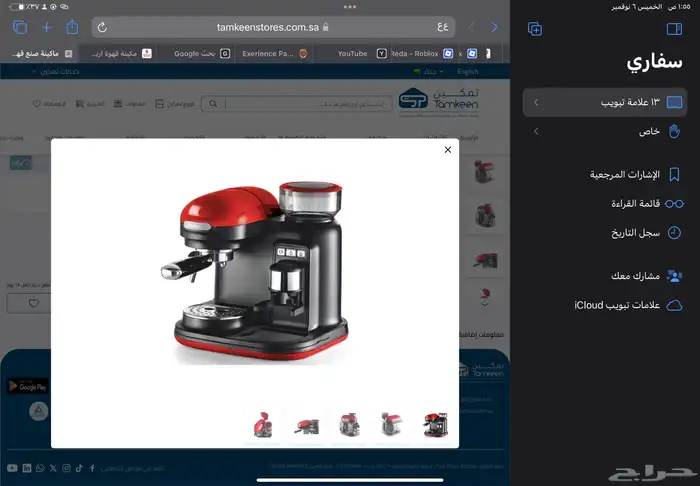Close the ماكينة صنع قهـ tab
The image size is (700, 486).
tap(68, 54)
